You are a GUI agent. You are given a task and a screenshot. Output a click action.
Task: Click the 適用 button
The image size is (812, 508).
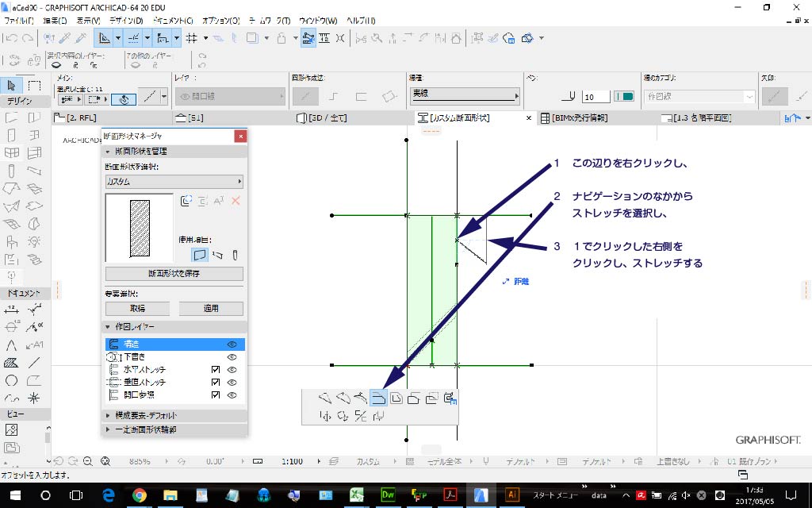210,309
